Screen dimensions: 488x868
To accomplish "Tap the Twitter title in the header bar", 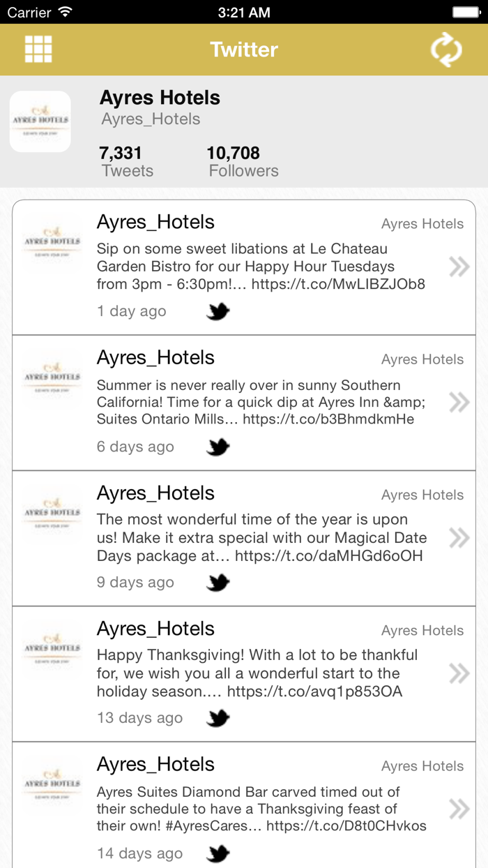I will click(x=244, y=49).
